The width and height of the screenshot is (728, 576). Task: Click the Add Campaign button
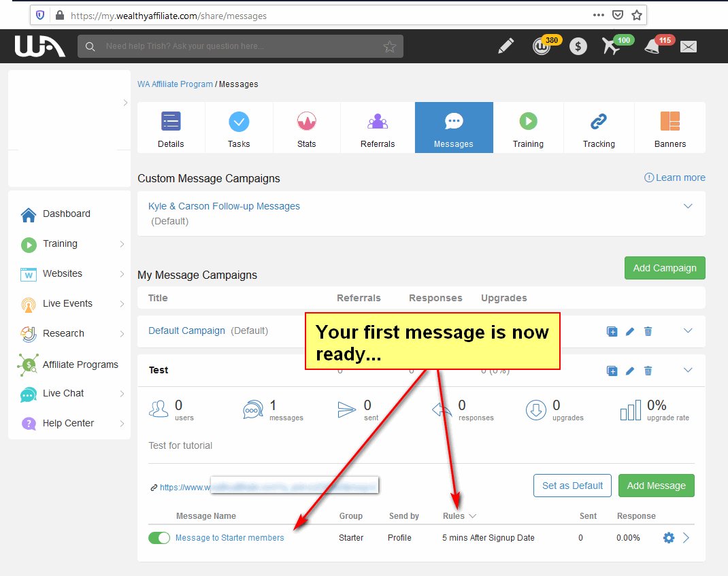665,268
